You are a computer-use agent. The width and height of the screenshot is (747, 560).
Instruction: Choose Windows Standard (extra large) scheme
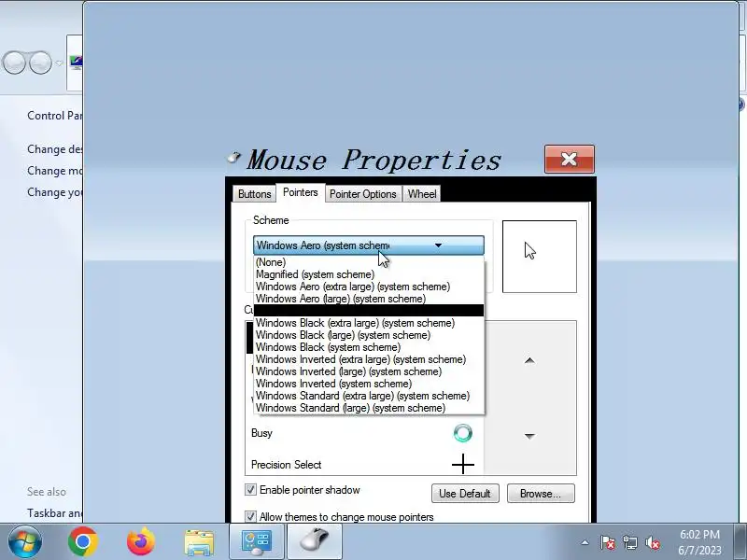coord(369,396)
